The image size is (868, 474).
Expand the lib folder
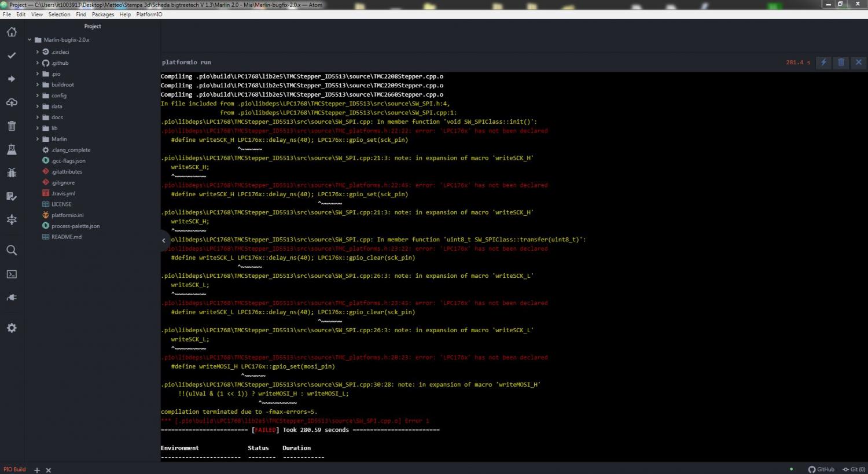click(x=38, y=128)
